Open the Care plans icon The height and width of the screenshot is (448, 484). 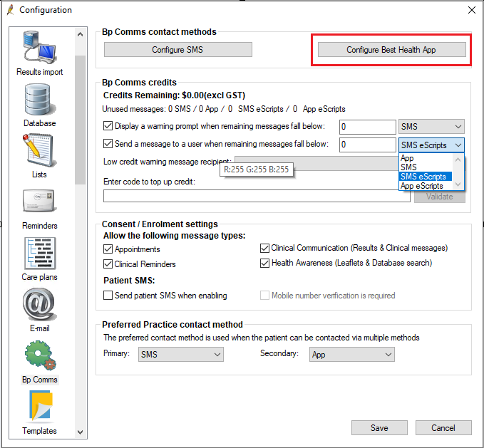(x=40, y=254)
